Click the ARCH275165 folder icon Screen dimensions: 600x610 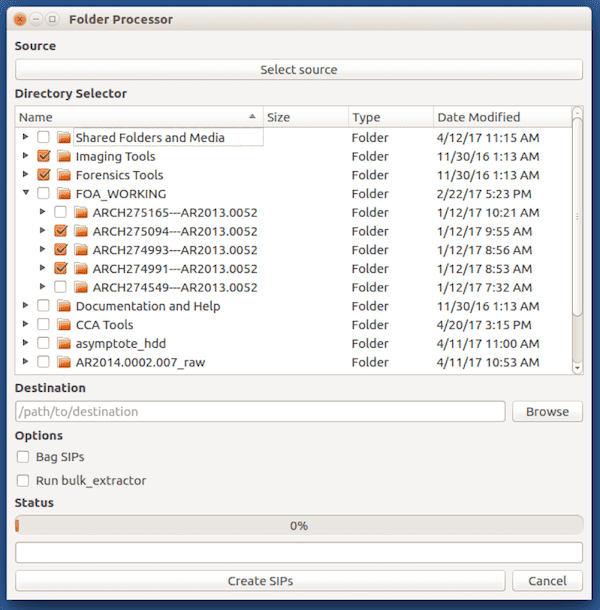pos(81,212)
